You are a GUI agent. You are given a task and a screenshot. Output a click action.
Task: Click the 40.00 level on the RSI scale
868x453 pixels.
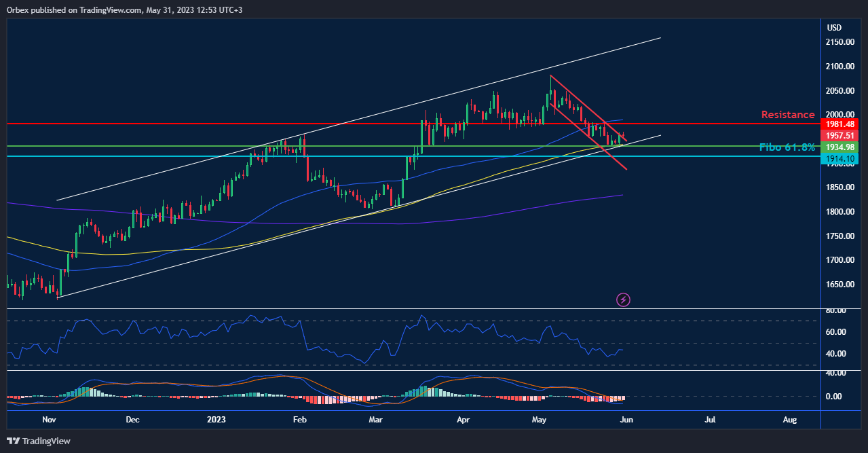coord(836,354)
